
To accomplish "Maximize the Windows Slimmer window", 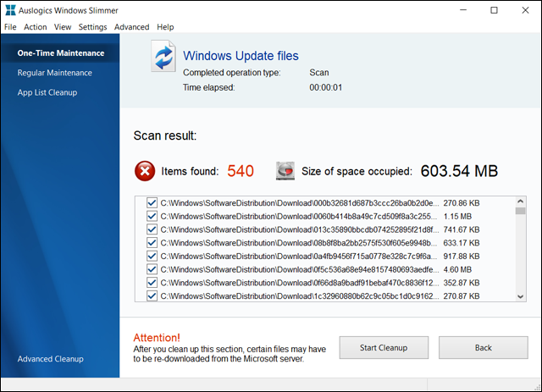I will pos(495,10).
